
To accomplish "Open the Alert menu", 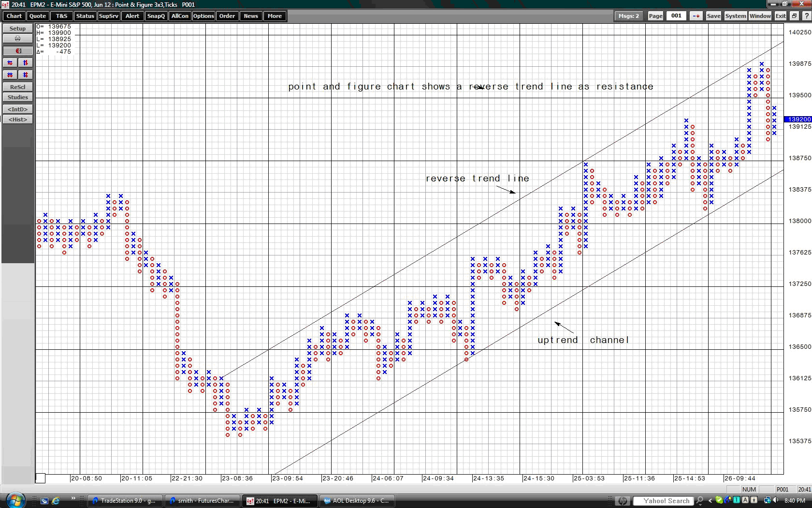I will pos(132,16).
